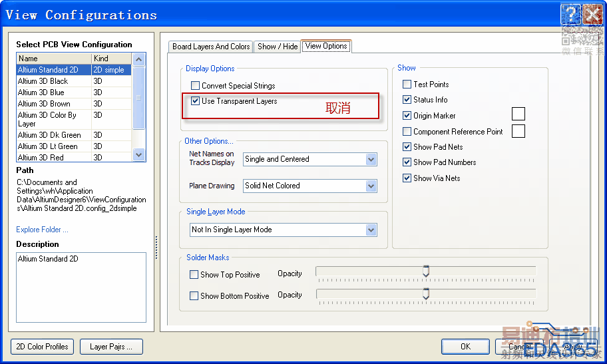The height and width of the screenshot is (364, 607).
Task: Open 2D Color Profiles
Action: pos(42,347)
